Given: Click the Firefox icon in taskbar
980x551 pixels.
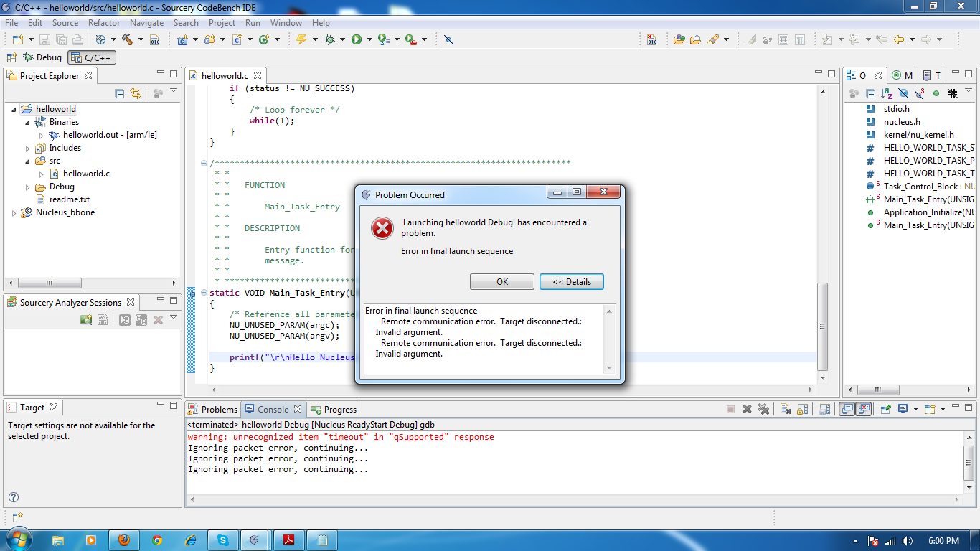Looking at the screenshot, I should point(124,540).
